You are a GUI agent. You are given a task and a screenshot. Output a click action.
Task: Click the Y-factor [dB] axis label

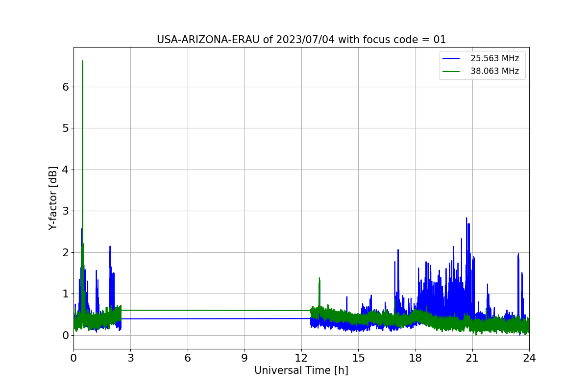click(53, 198)
